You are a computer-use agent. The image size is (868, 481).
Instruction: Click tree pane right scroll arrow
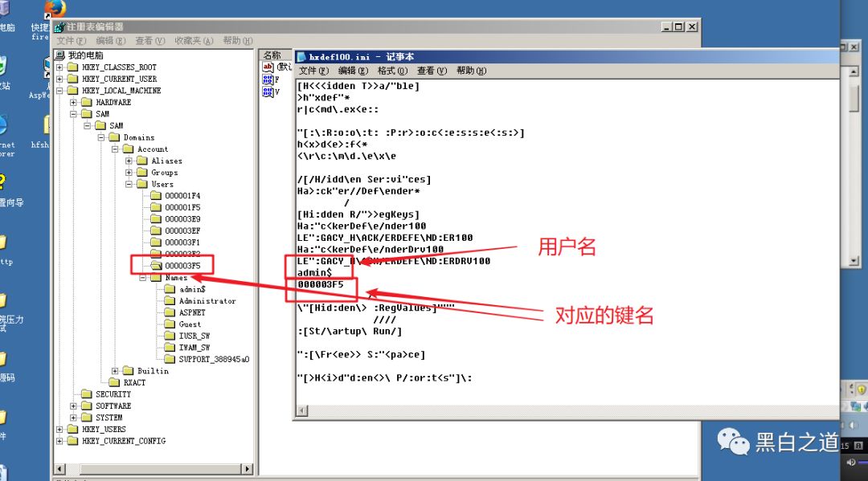tap(248, 469)
